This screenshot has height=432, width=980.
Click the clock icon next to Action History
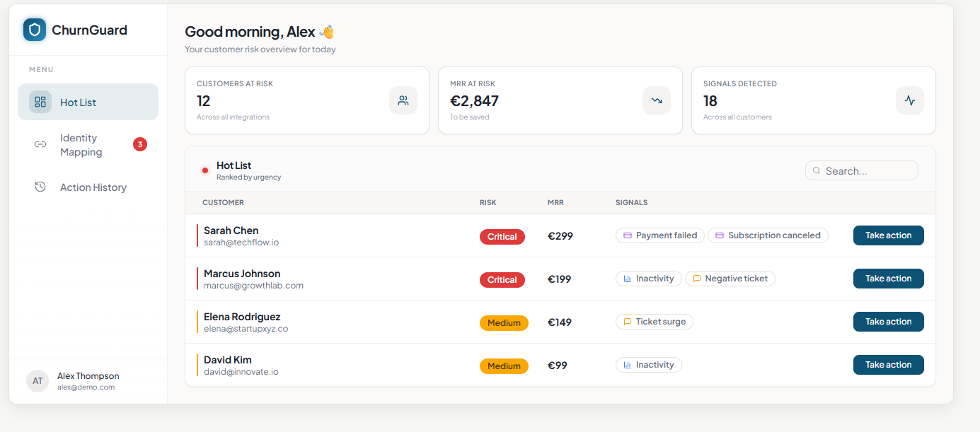click(x=40, y=187)
